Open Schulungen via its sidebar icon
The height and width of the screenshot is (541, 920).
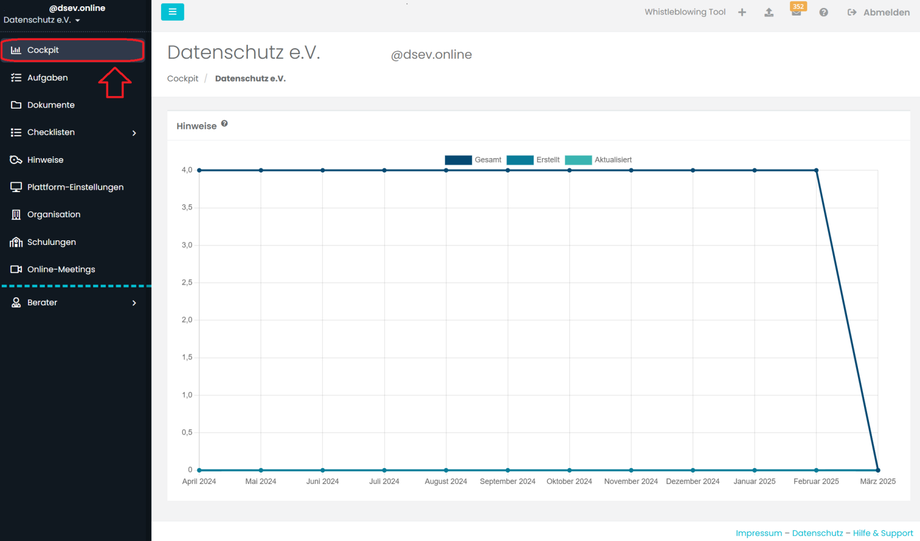[x=16, y=242]
